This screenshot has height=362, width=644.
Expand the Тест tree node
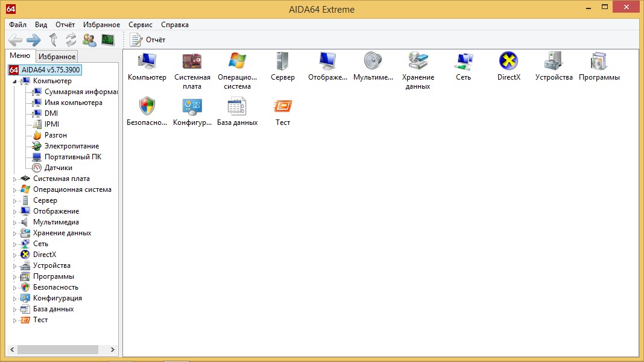click(x=15, y=320)
